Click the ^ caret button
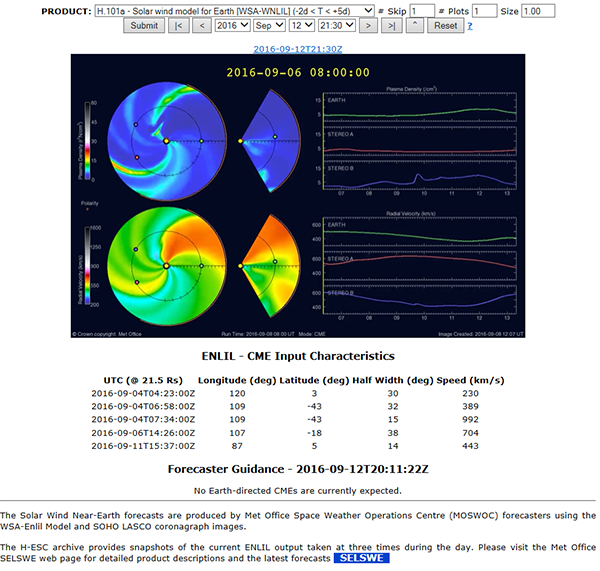This screenshot has width=600, height=571. coord(413,26)
